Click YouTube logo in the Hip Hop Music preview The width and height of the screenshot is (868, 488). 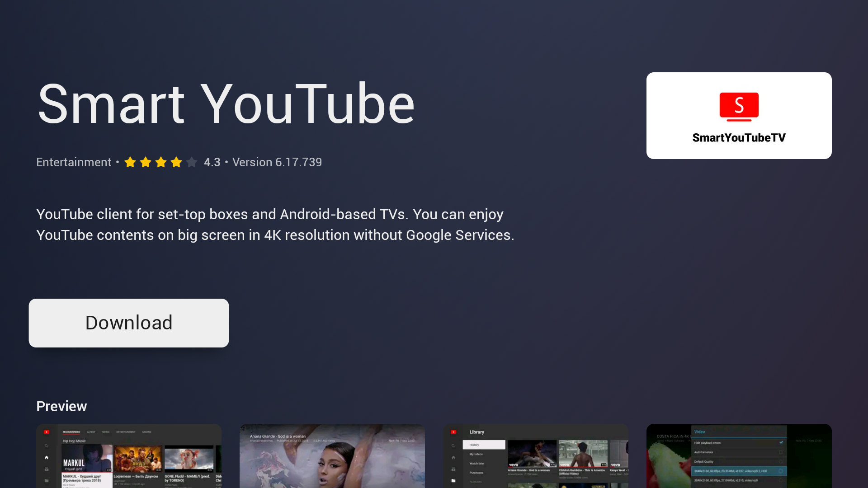pos(47,432)
